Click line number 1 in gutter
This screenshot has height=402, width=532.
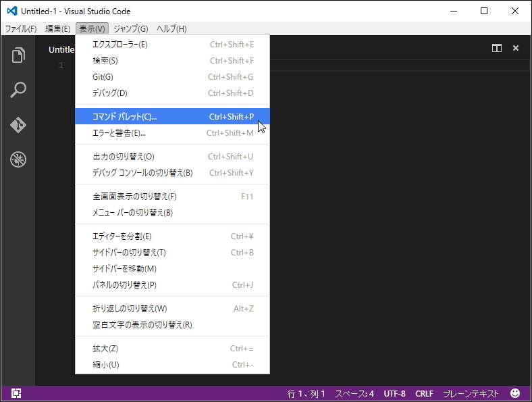coord(61,65)
